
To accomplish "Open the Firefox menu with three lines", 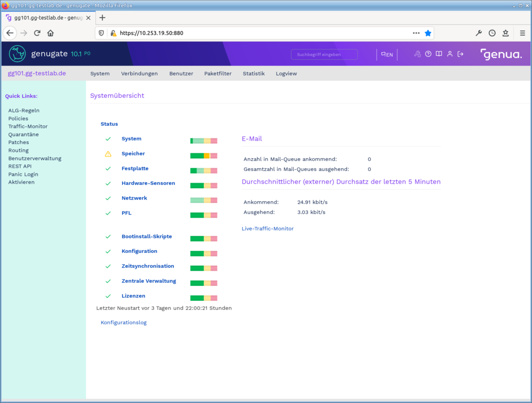I will 522,32.
